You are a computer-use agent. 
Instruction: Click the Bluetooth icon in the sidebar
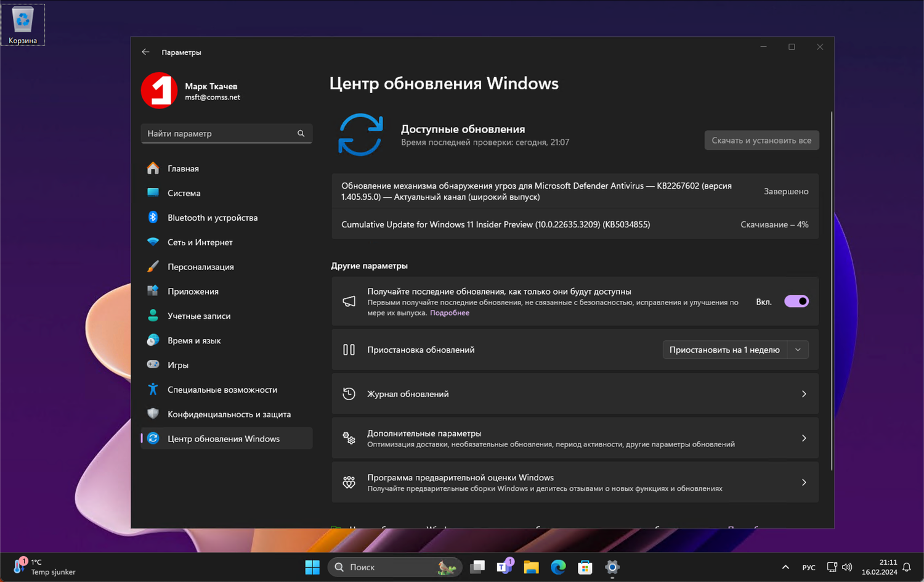pyautogui.click(x=153, y=218)
